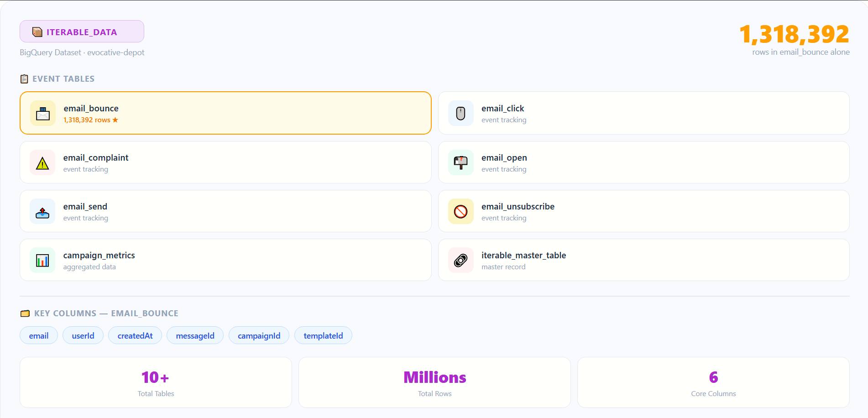Click the 'Total Tables' label
Image resolution: width=868 pixels, height=418 pixels.
(x=156, y=394)
